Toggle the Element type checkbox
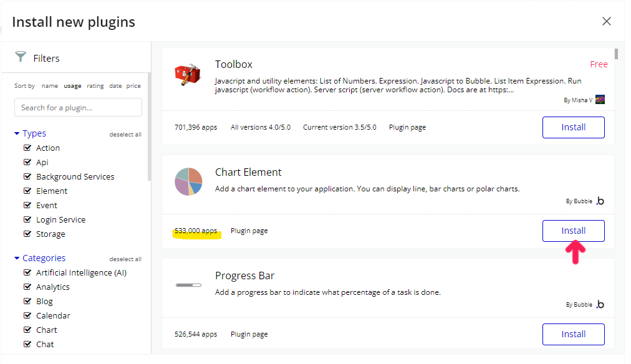 pyautogui.click(x=27, y=191)
